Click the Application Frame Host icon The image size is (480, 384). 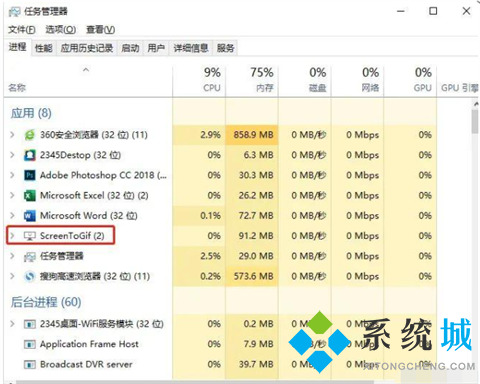click(30, 344)
